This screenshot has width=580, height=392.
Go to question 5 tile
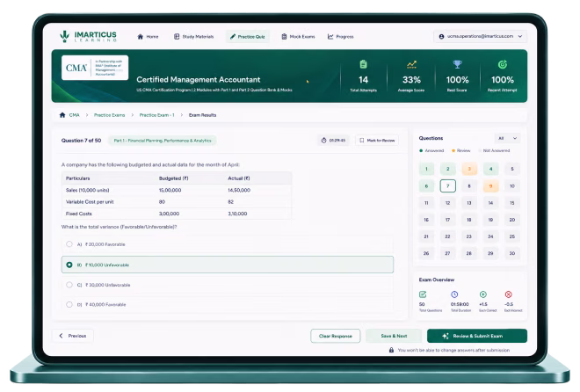coord(512,169)
